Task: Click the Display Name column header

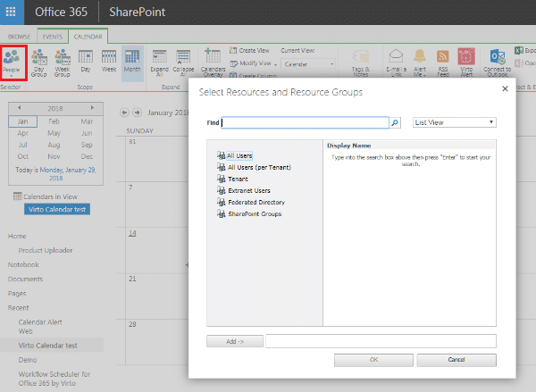Action: 348,146
